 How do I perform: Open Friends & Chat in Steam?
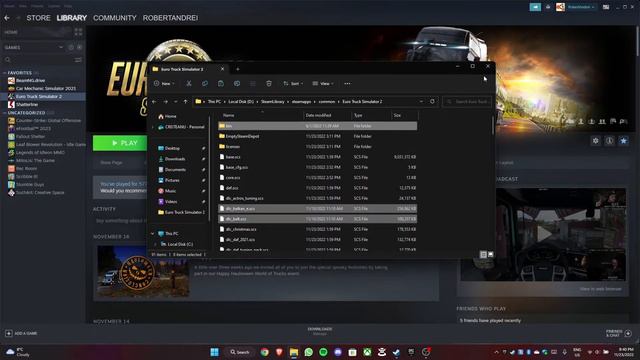[618, 333]
